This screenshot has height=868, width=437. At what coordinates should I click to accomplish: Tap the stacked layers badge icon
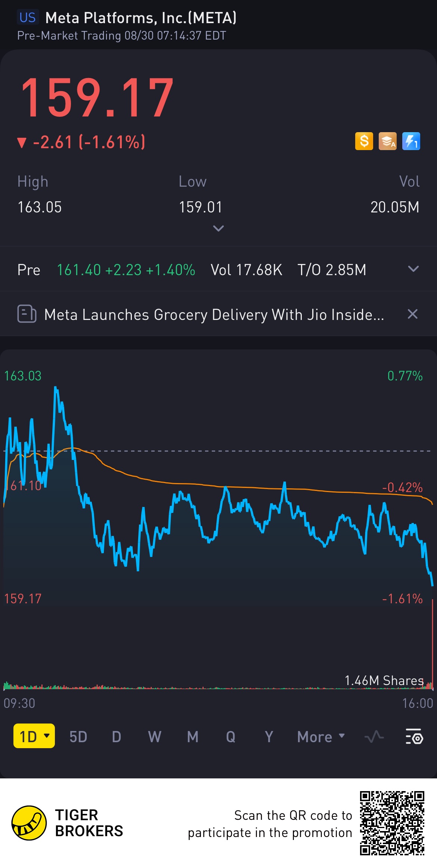click(x=387, y=141)
